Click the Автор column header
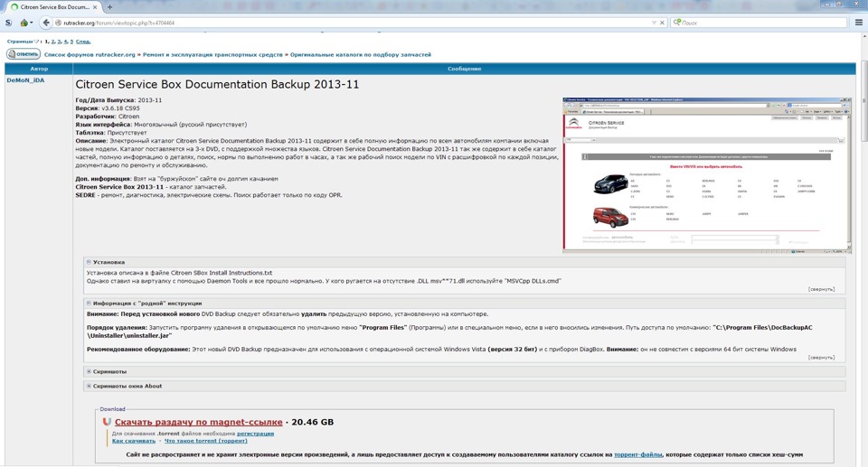This screenshot has height=467, width=868. click(39, 69)
